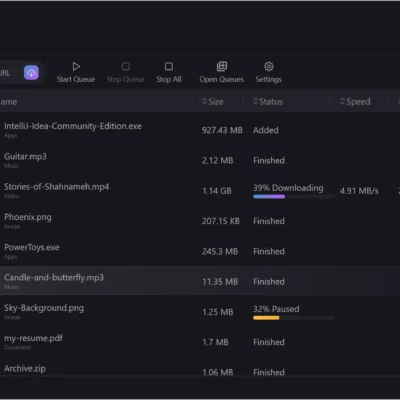400x400 pixels.
Task: Click the 2.12 MB size value
Action: coord(217,160)
